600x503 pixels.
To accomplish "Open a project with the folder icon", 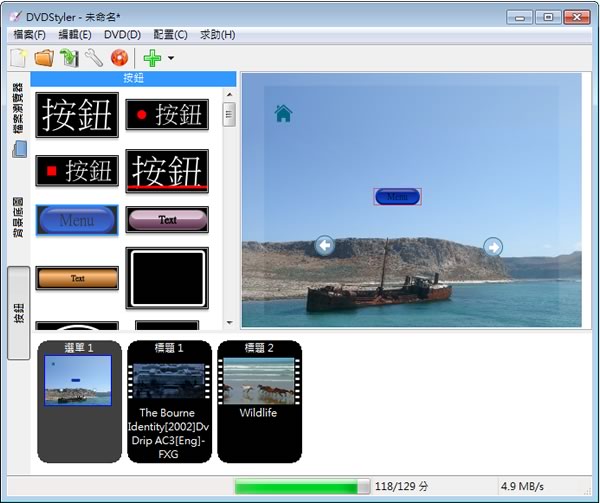I will tap(43, 59).
